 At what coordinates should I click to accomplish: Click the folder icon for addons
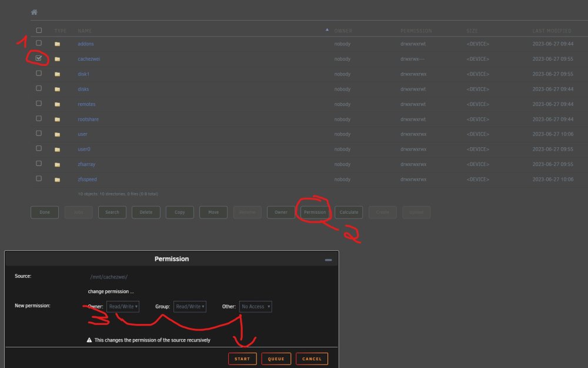coord(58,44)
